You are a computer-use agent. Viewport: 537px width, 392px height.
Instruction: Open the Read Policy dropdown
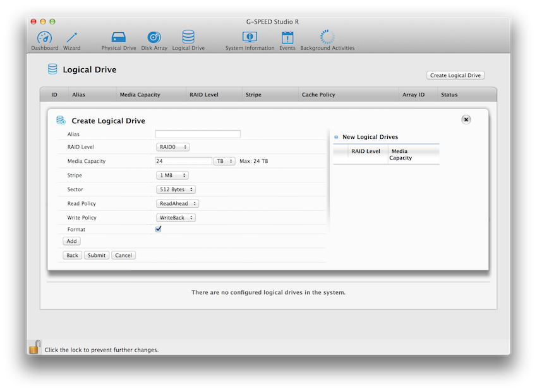178,203
